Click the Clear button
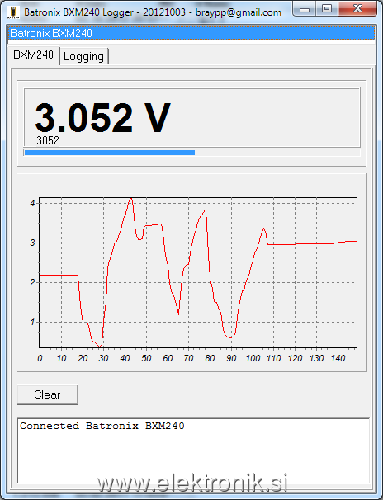The image size is (383, 500). 47,395
